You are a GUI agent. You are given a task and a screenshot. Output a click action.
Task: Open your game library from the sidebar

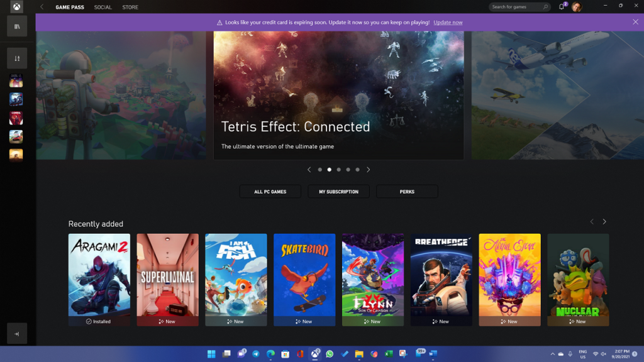16,26
